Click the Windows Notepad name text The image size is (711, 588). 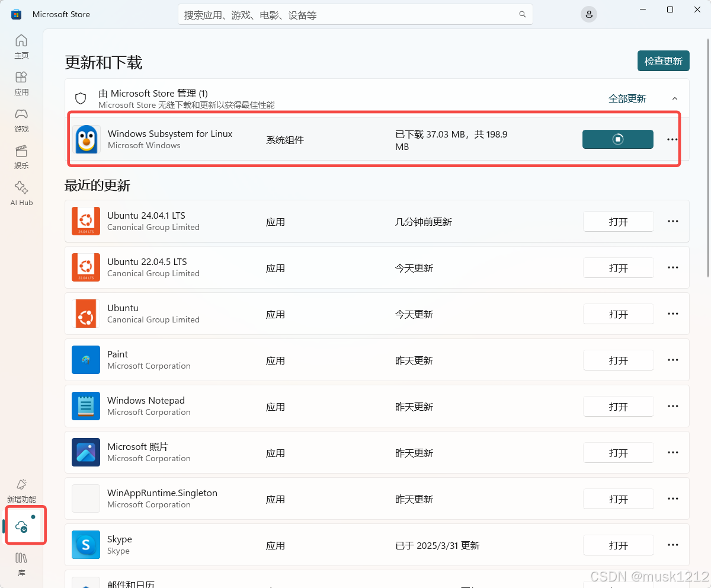146,400
